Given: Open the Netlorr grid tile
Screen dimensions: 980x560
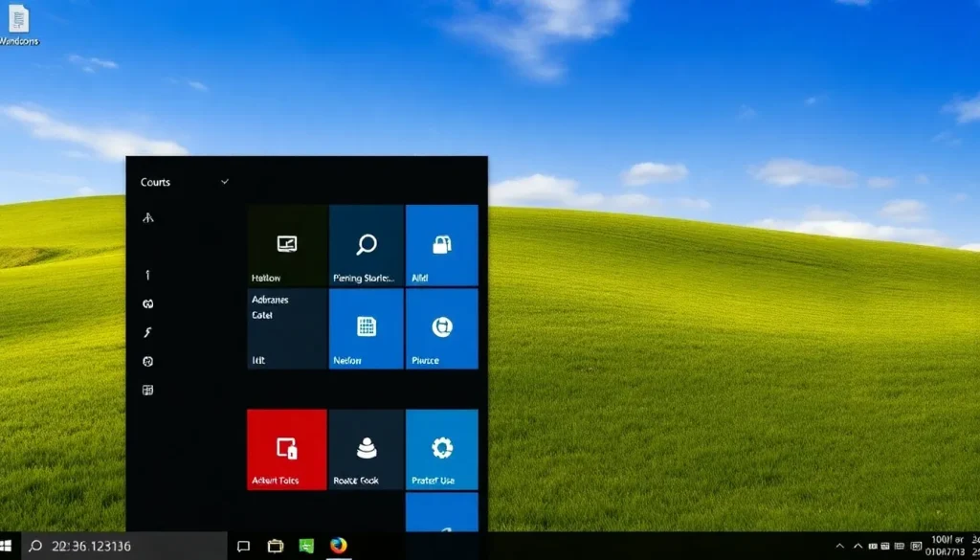Looking at the screenshot, I should 367,328.
